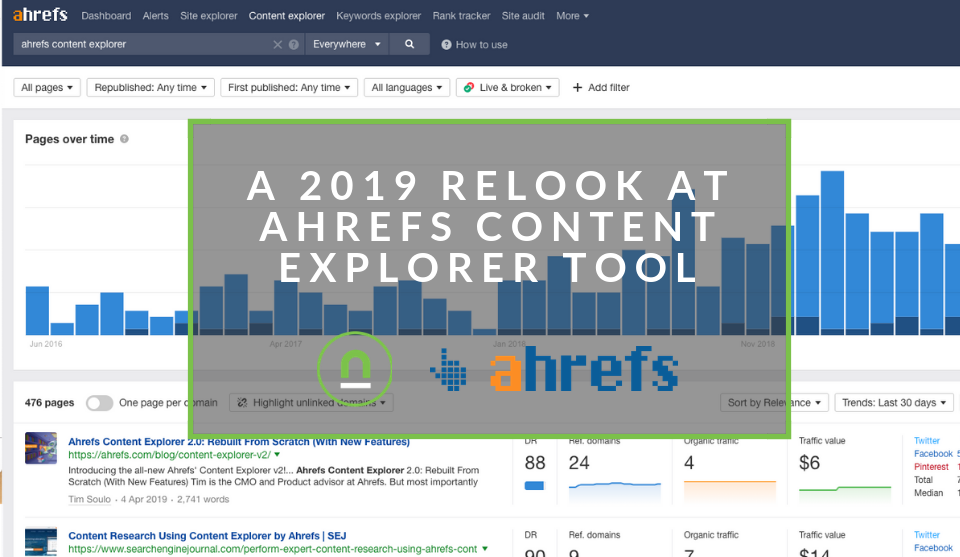960x557 pixels.
Task: Click the 476 pages count
Action: (49, 403)
